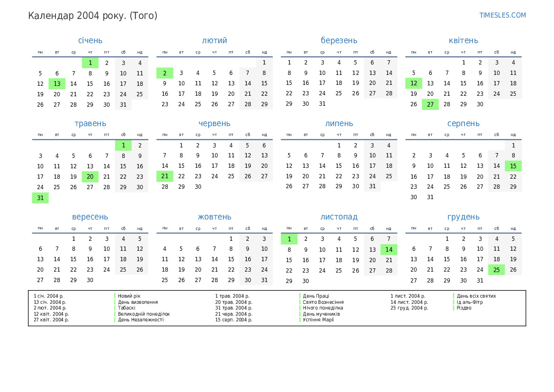Click highlighted June 21 holiday cell
The image size is (554, 392).
click(x=164, y=176)
